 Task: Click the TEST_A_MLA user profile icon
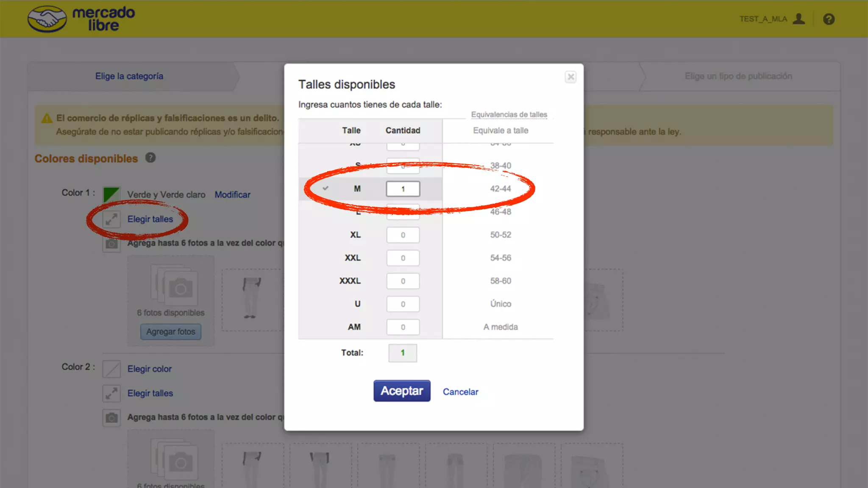[798, 19]
